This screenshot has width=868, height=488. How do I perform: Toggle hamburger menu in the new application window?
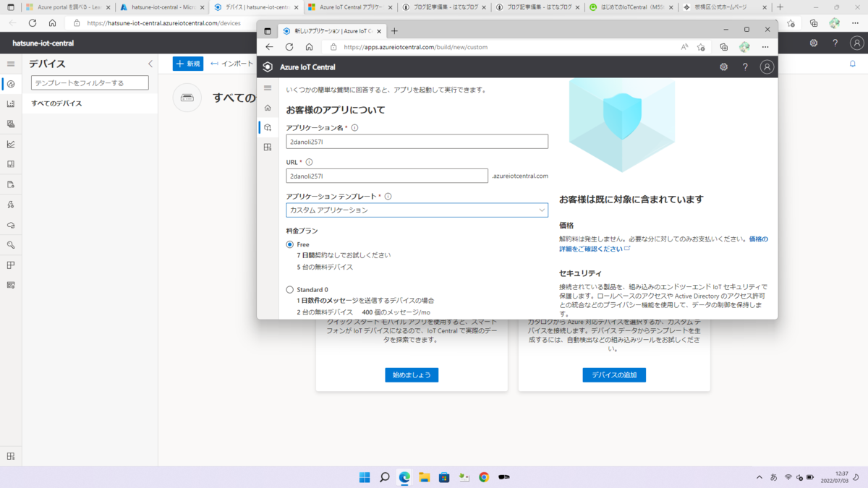[x=268, y=88]
